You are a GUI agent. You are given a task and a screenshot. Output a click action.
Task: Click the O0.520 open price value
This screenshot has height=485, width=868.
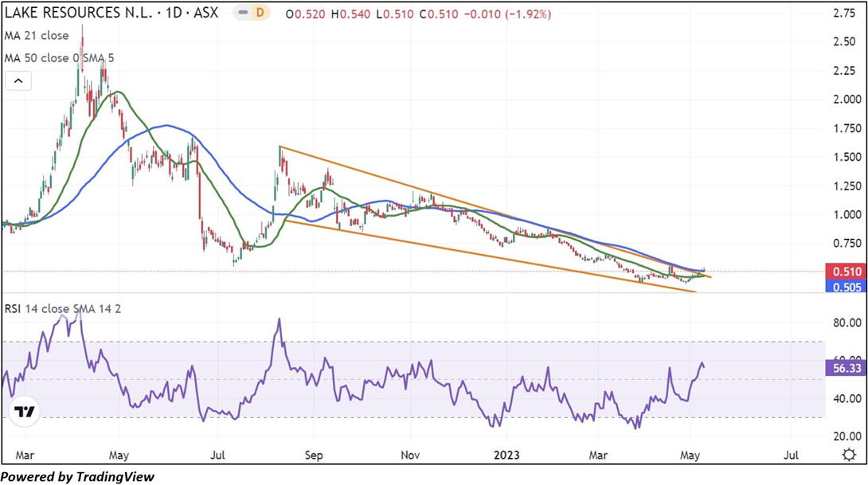pos(306,14)
